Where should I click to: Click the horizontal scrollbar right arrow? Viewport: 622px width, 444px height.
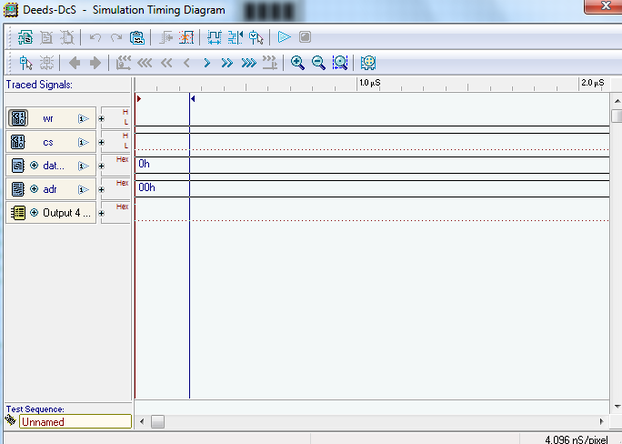[x=602, y=421]
